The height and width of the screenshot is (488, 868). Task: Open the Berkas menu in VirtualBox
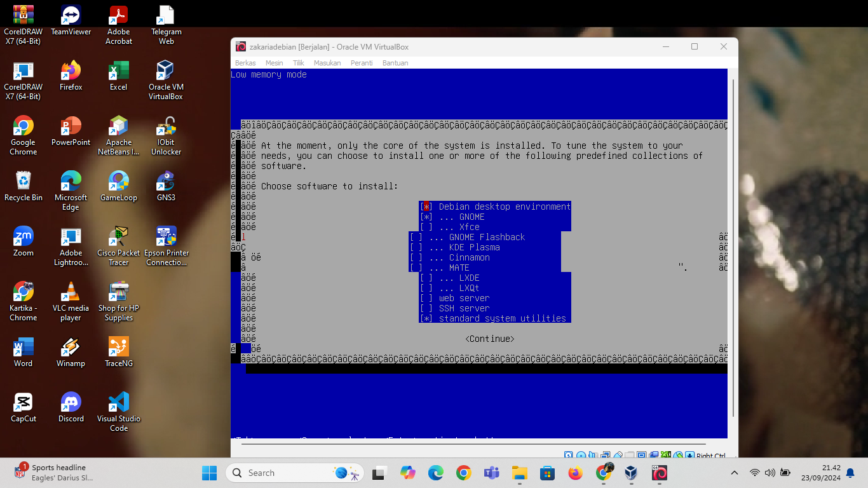coord(245,63)
